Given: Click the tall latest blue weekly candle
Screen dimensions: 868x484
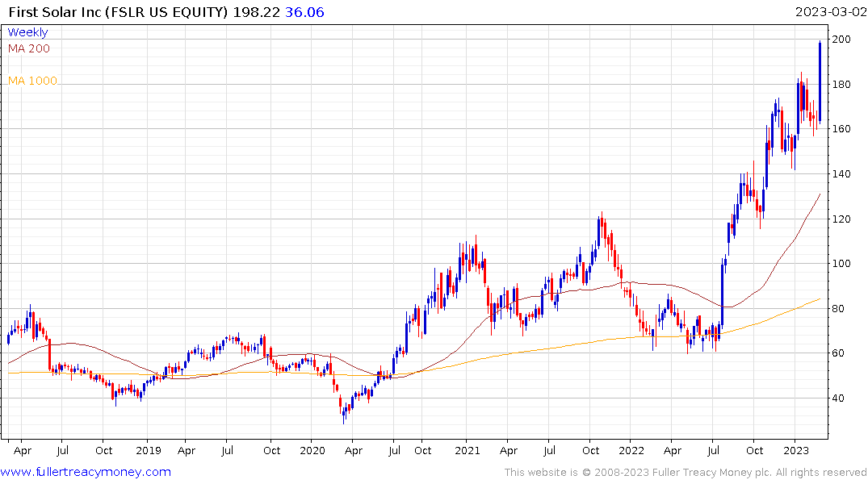Looking at the screenshot, I should pyautogui.click(x=820, y=81).
